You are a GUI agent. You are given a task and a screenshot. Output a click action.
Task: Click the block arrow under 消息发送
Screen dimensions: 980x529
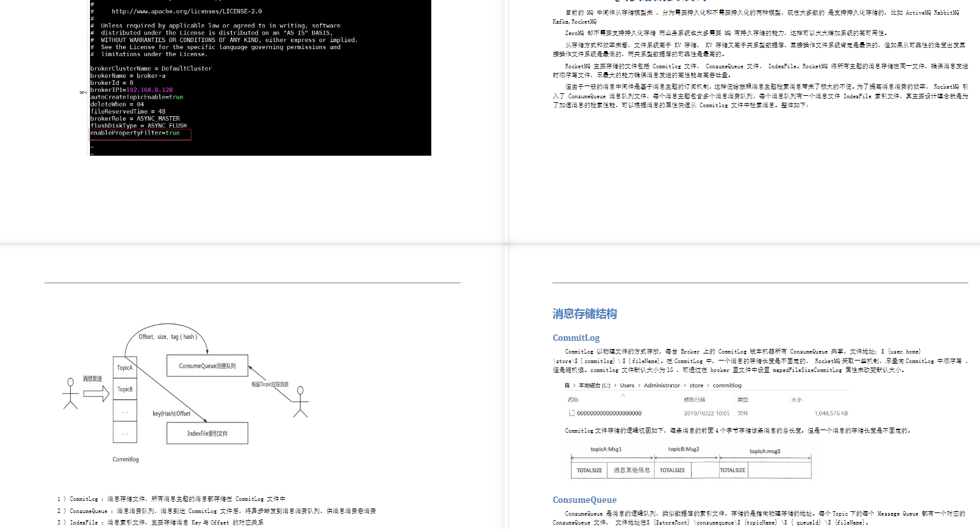coord(96,394)
